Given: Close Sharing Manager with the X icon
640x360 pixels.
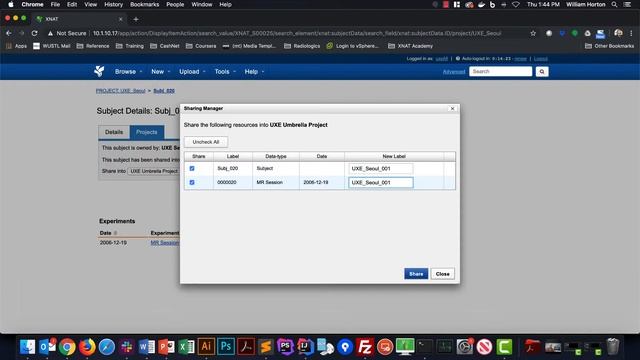Looking at the screenshot, I should (x=452, y=109).
